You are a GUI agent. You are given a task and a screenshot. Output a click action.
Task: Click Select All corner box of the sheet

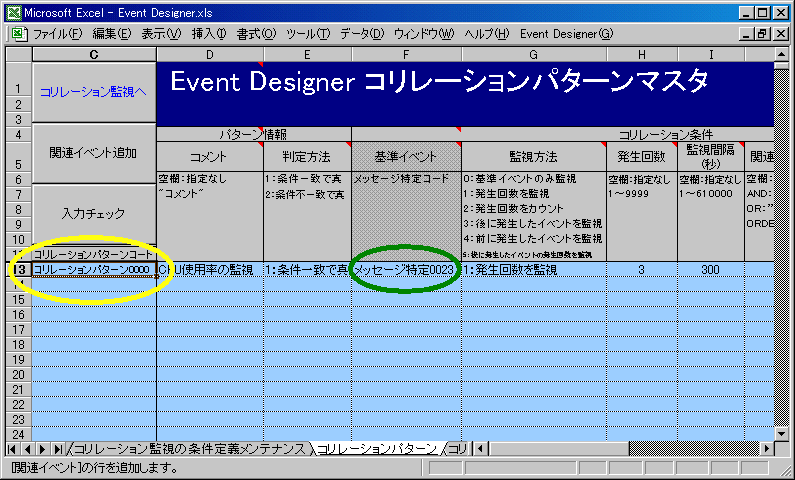(x=19, y=54)
